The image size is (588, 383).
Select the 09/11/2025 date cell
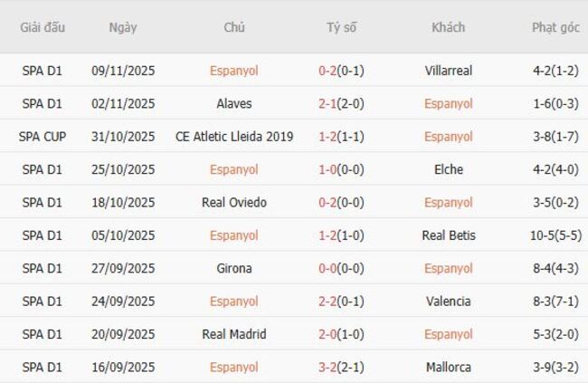(123, 71)
